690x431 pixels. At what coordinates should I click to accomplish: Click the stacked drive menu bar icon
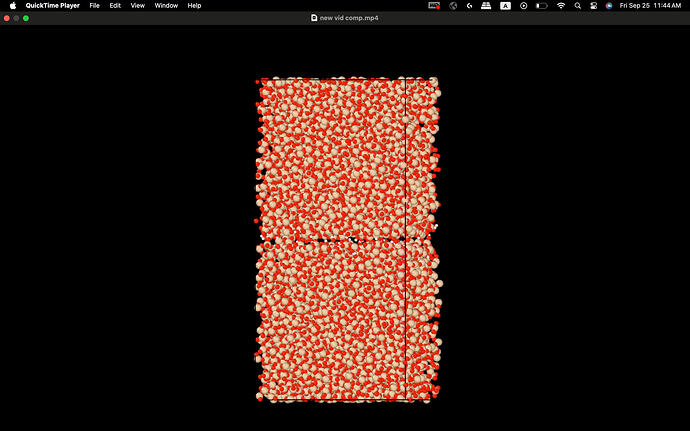coord(486,6)
